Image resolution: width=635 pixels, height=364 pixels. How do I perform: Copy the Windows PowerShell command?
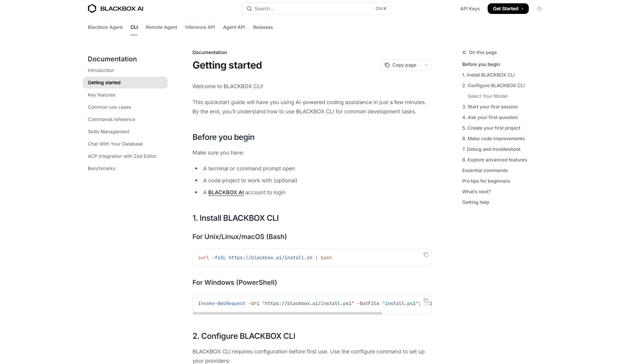point(426,300)
